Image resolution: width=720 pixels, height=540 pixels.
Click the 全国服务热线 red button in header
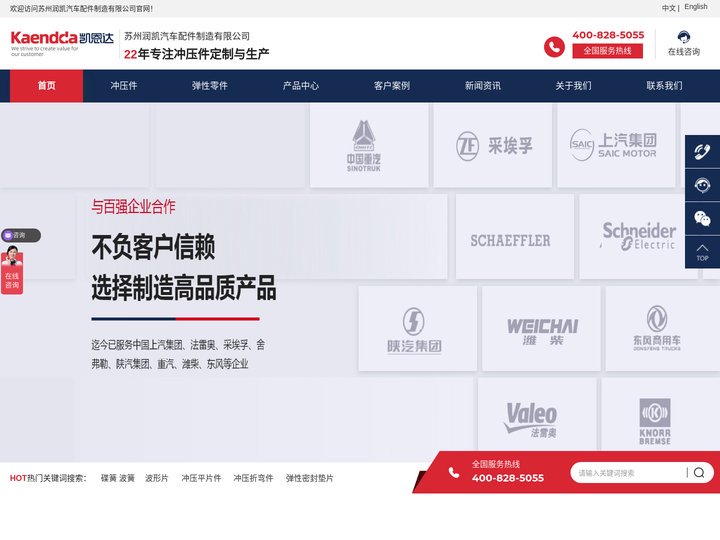coord(608,51)
